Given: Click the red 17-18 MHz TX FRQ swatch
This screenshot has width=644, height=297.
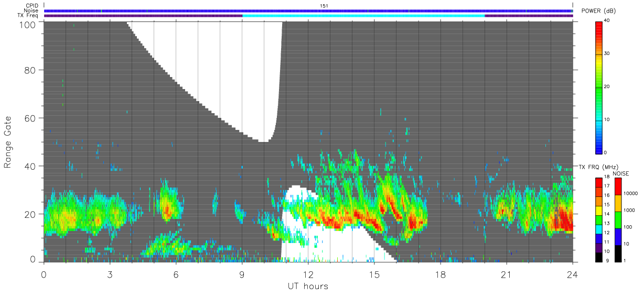Looking at the screenshot, I should click(x=599, y=182).
